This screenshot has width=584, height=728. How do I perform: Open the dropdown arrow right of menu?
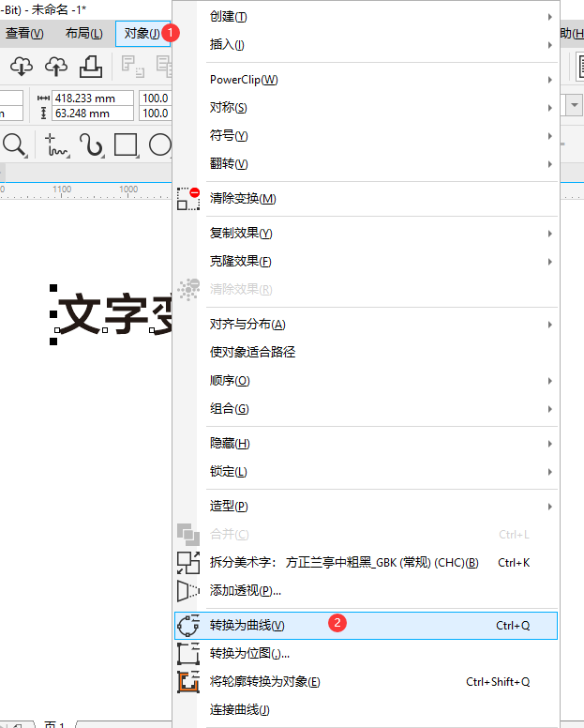click(x=575, y=105)
